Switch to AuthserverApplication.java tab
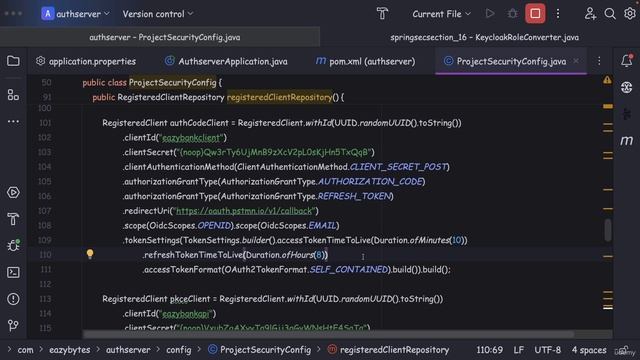This screenshot has width=640, height=360. coord(226,61)
